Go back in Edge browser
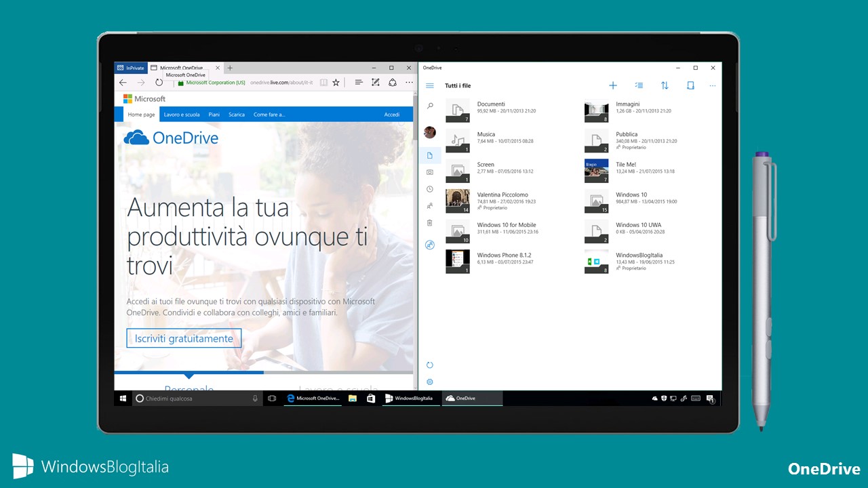 click(123, 82)
